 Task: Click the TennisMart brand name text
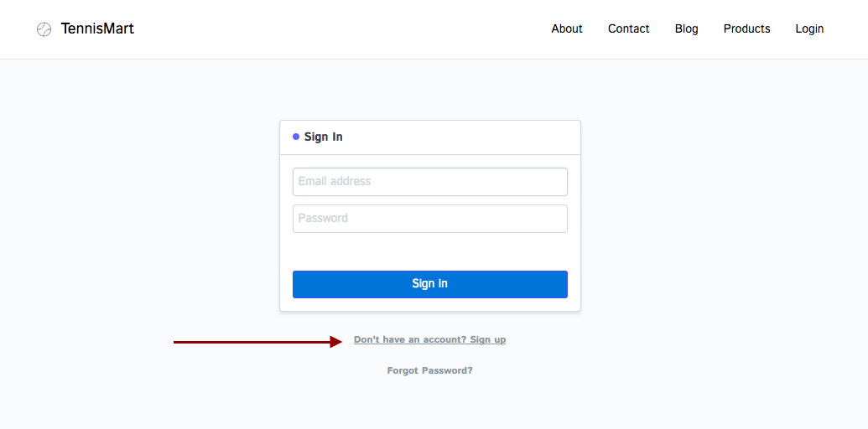point(97,28)
